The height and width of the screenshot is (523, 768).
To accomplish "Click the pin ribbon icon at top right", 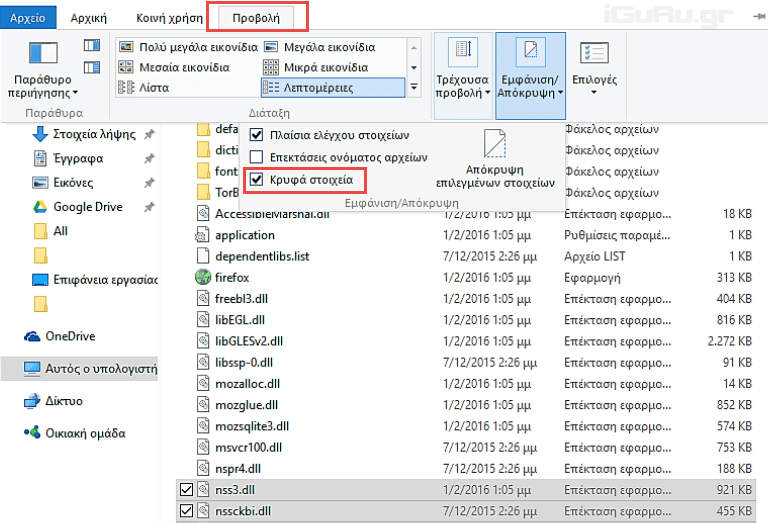I will click(x=759, y=17).
